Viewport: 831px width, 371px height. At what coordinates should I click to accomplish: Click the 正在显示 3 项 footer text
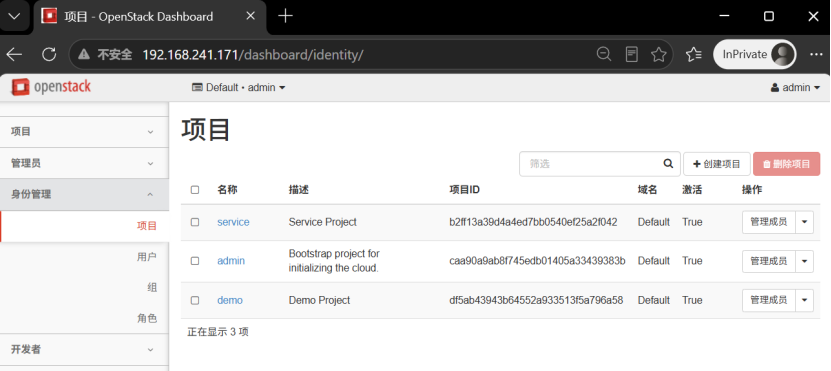tap(218, 332)
